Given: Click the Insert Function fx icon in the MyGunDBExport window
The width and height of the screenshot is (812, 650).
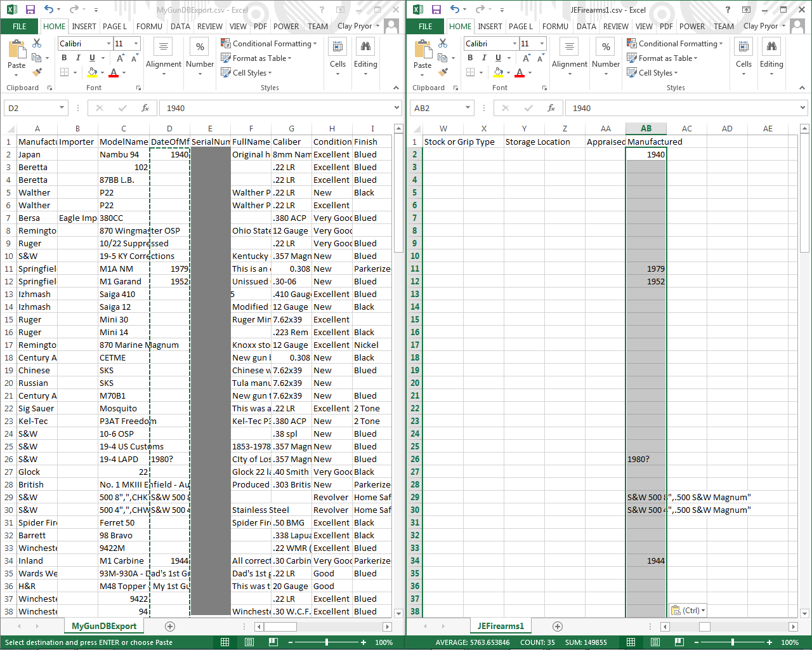Looking at the screenshot, I should 145,108.
